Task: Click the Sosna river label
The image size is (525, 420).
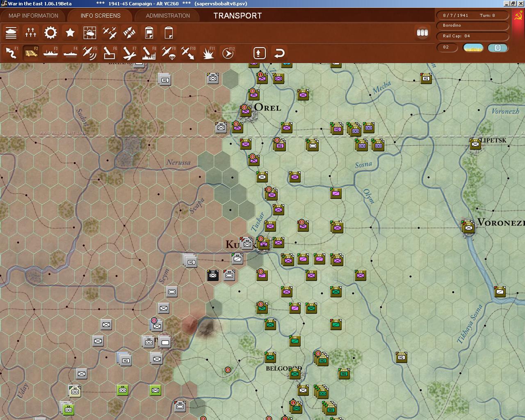Action: 363,165
